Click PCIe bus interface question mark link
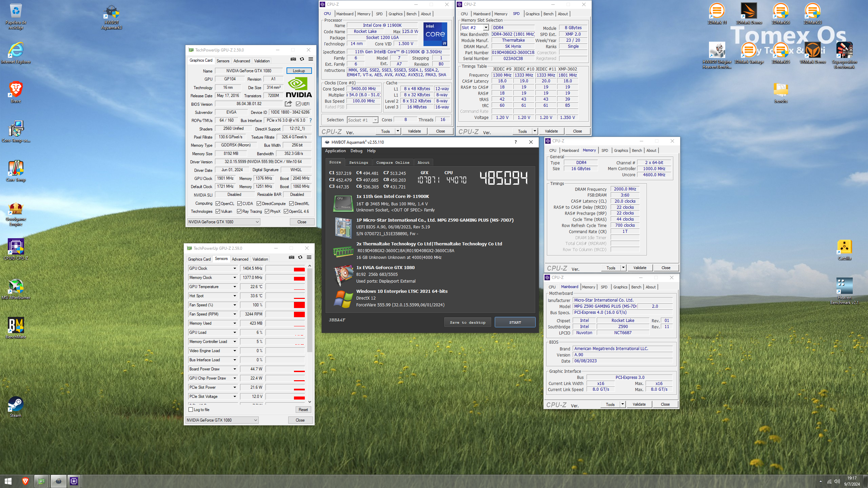Viewport: 868px width, 488px height. tap(310, 120)
